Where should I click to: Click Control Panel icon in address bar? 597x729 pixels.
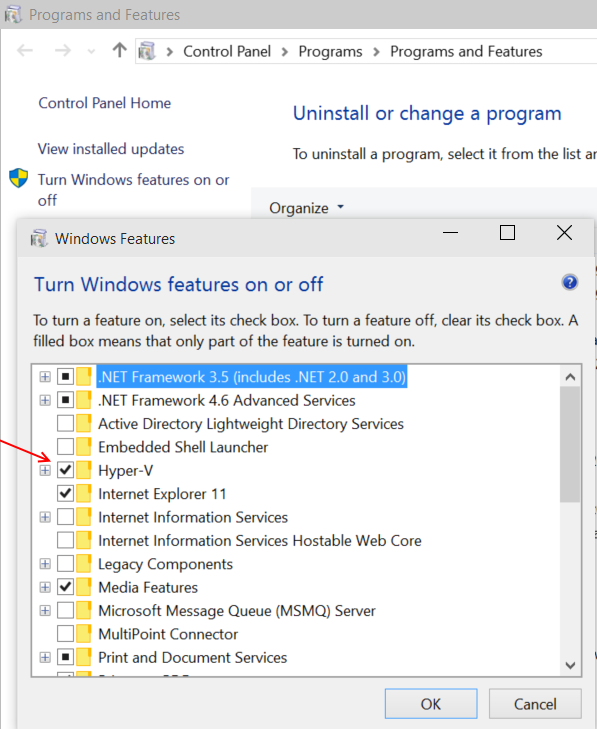[x=147, y=51]
